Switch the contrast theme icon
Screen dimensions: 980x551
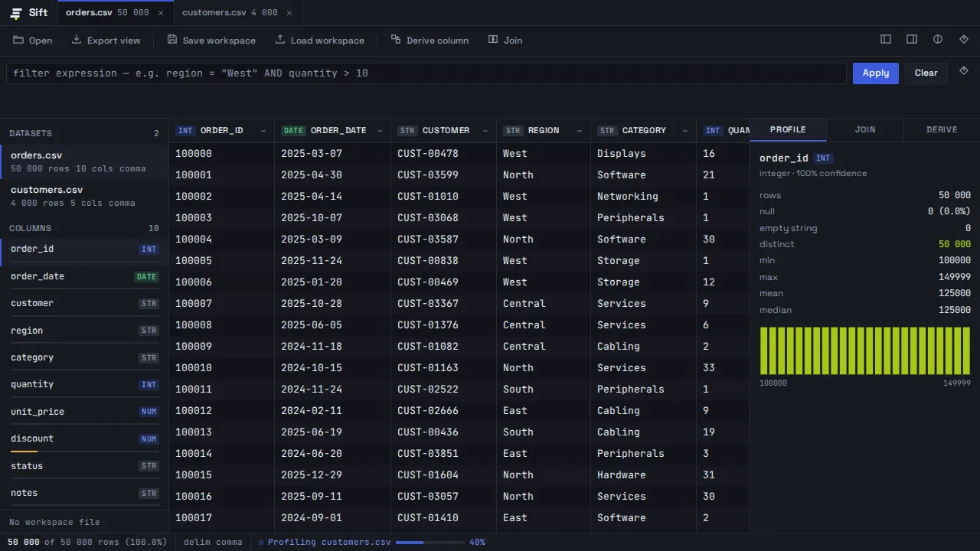pos(938,39)
